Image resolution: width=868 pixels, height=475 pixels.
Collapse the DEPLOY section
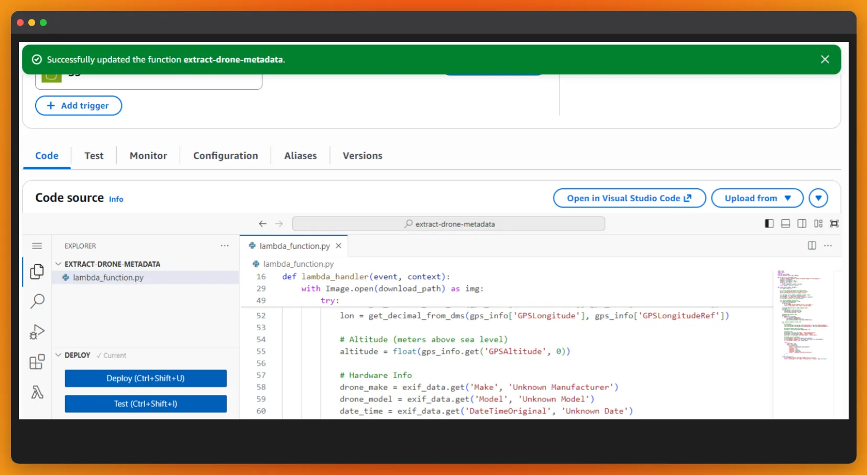(x=59, y=355)
